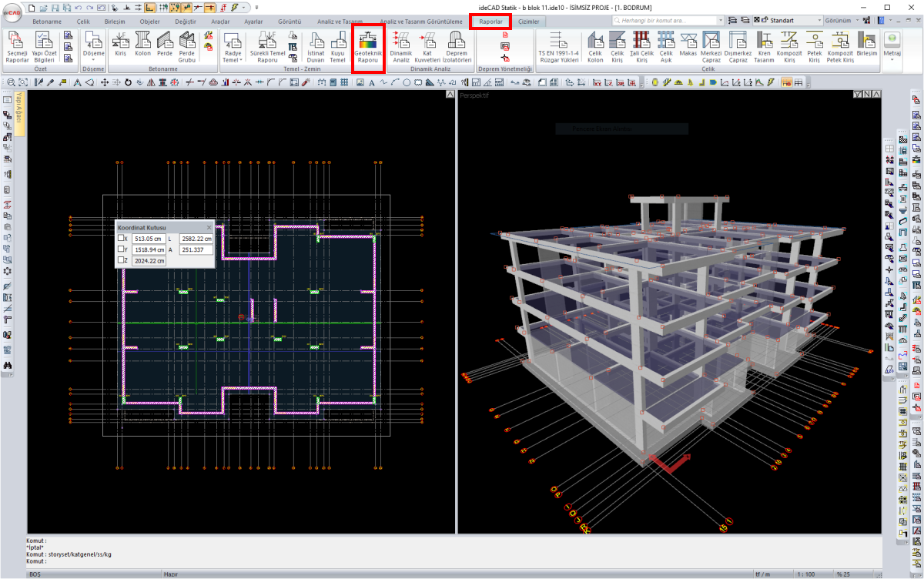Click the Kolon report icon
This screenshot has width=924, height=579.
click(142, 45)
